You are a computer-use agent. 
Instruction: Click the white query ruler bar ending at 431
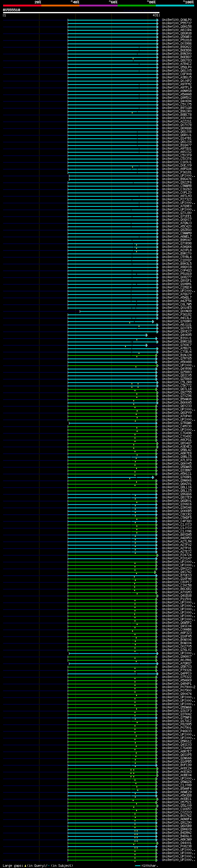(x=81, y=13)
